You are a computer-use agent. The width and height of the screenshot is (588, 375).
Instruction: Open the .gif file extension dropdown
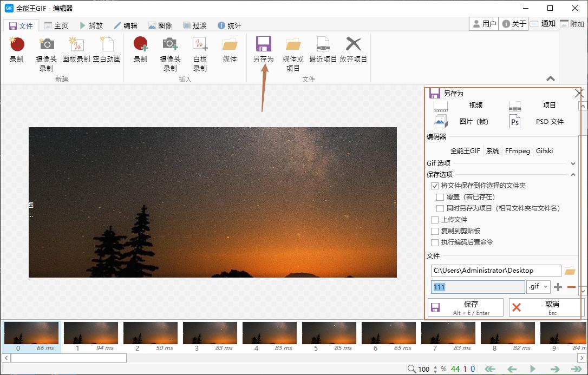(538, 287)
